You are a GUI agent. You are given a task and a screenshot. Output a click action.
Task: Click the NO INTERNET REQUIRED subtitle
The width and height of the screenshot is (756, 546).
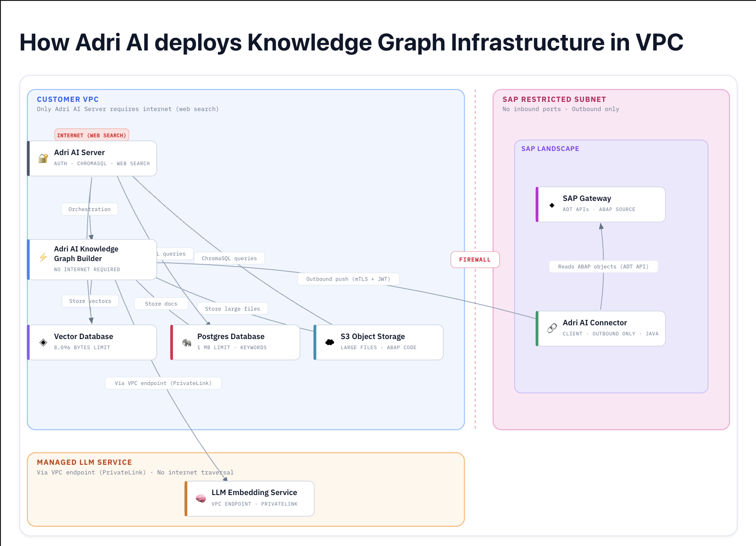87,270
